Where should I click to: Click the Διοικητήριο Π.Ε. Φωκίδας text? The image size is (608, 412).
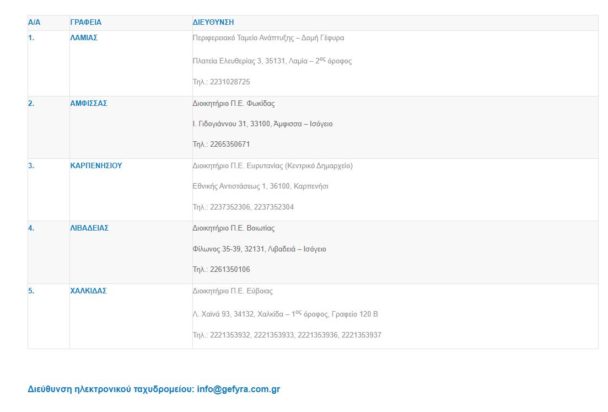tap(233, 103)
